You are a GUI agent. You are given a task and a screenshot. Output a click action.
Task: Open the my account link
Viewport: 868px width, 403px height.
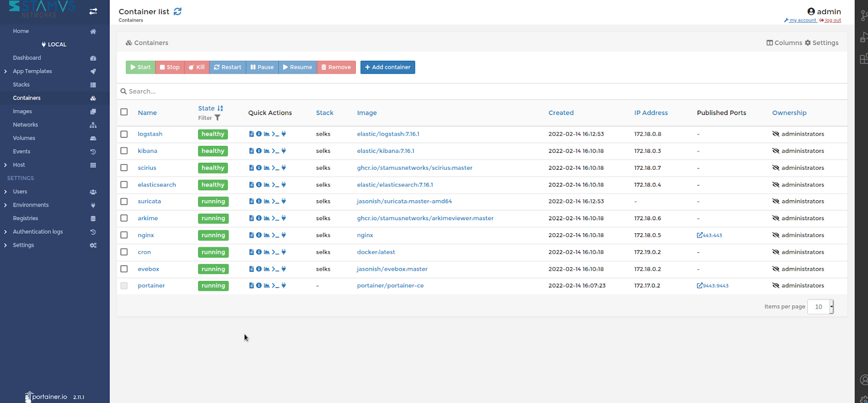(800, 20)
